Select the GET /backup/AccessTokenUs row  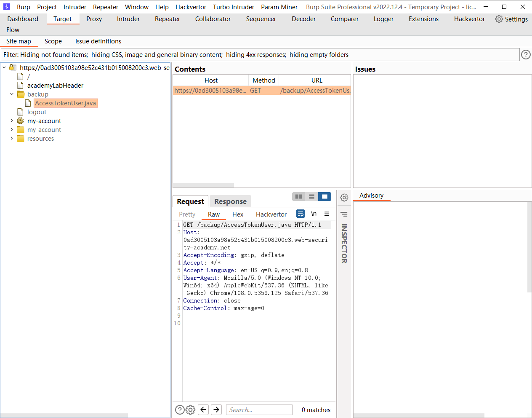pyautogui.click(x=262, y=91)
